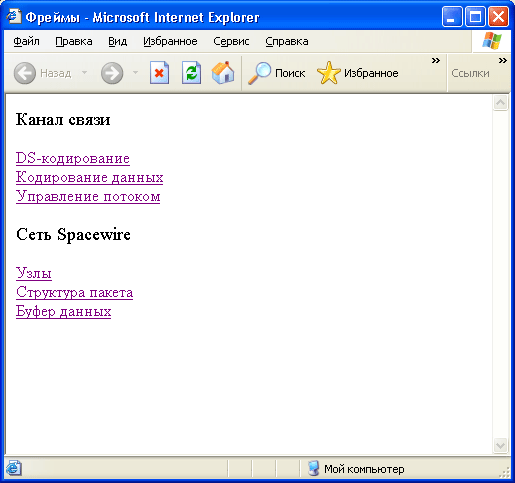Click the scrollbar down arrow

501,445
